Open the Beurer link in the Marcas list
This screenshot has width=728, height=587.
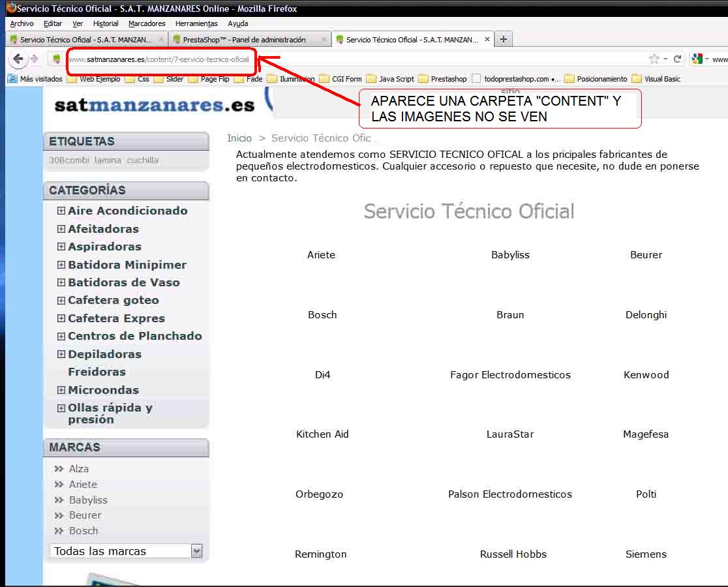85,515
